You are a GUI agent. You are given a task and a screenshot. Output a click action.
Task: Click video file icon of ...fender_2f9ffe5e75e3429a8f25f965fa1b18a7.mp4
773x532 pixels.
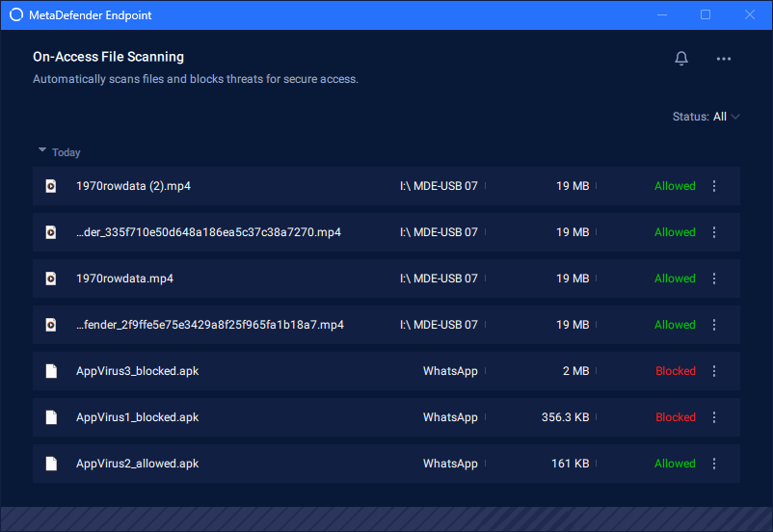[51, 325]
